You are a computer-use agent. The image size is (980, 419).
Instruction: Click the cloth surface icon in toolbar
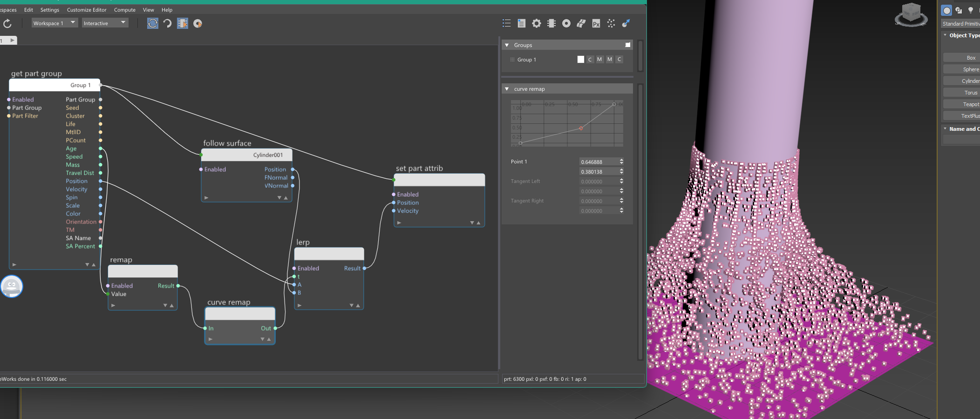click(581, 23)
